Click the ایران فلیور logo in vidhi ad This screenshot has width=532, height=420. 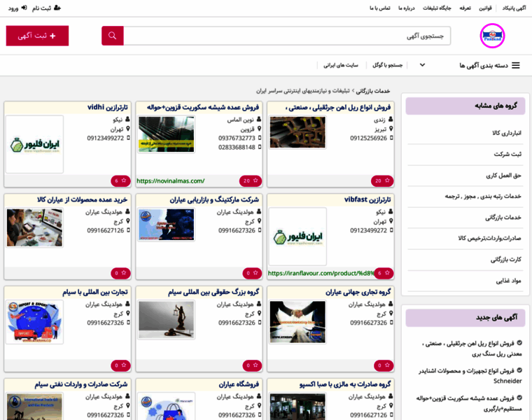34,145
